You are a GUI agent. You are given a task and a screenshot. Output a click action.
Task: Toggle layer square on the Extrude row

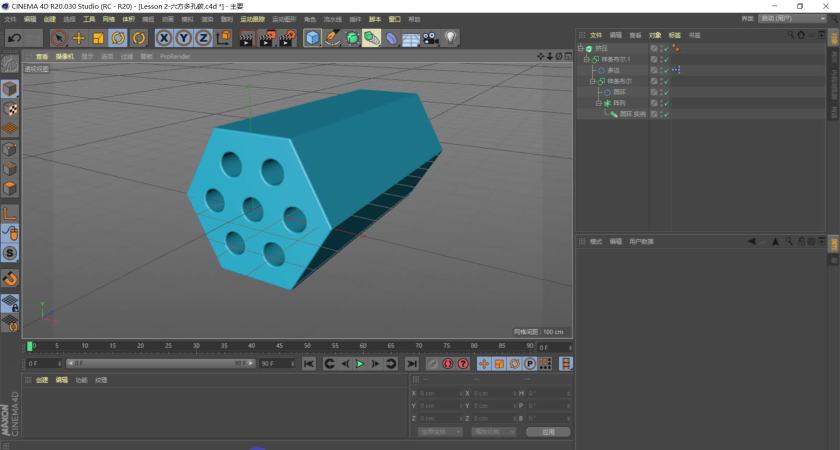654,48
